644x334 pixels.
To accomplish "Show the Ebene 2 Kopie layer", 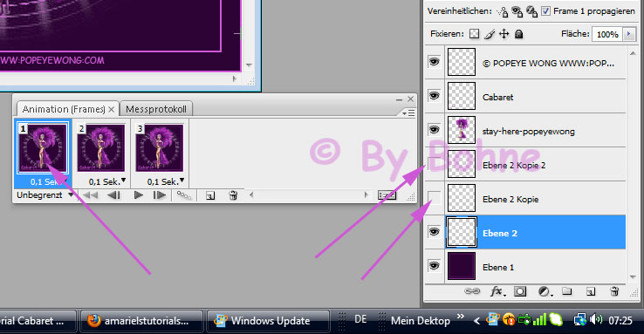I will tap(434, 198).
